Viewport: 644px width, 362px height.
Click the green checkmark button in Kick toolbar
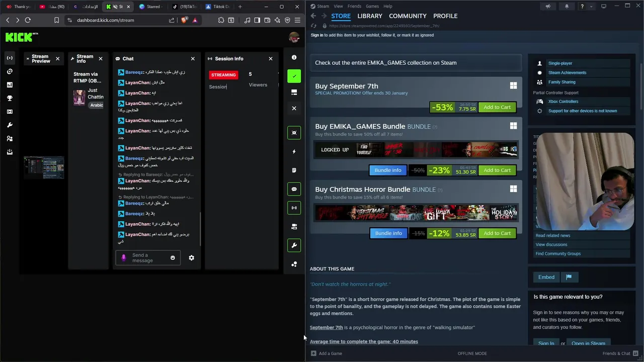coord(294,76)
